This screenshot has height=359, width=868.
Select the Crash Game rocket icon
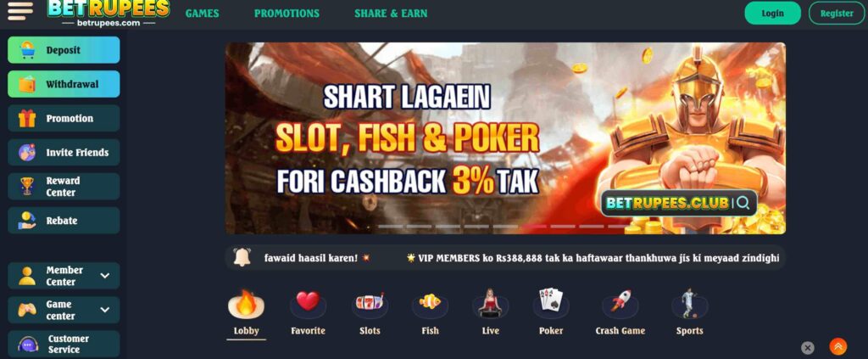tap(620, 304)
